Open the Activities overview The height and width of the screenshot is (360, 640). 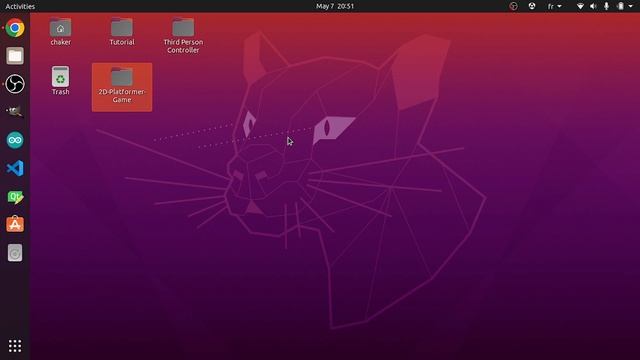point(20,6)
